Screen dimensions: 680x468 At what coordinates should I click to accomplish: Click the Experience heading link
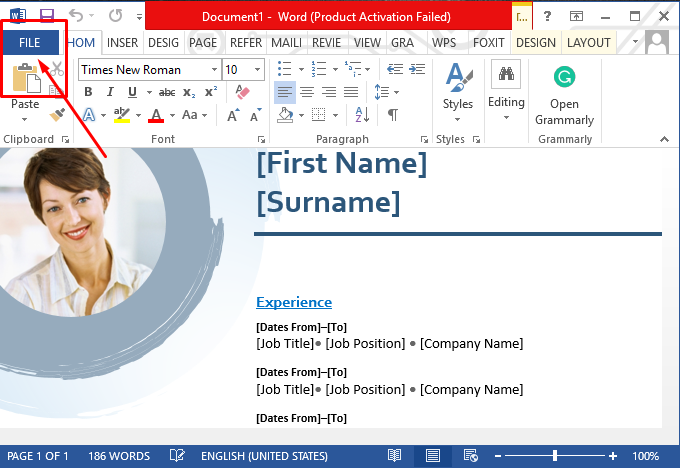coord(294,302)
